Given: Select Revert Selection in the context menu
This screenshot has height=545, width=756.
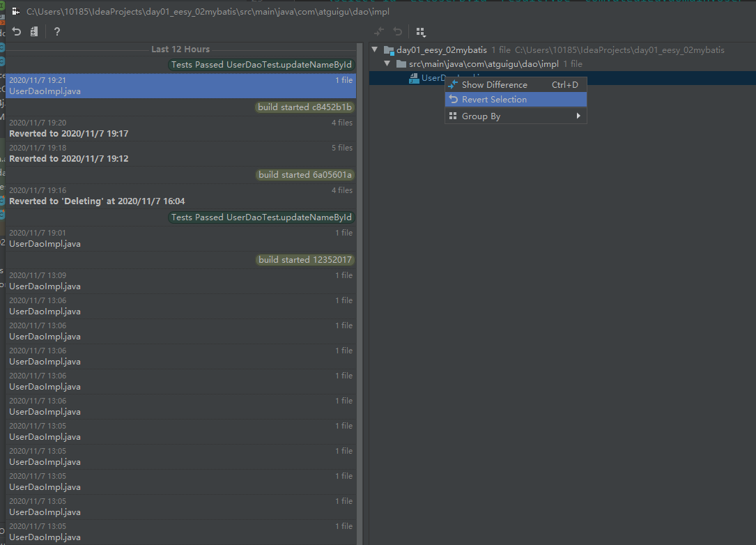Looking at the screenshot, I should click(x=494, y=100).
